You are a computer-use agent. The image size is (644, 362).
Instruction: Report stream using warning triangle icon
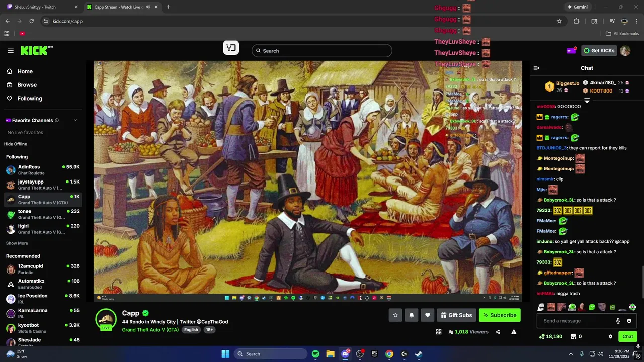click(x=514, y=332)
